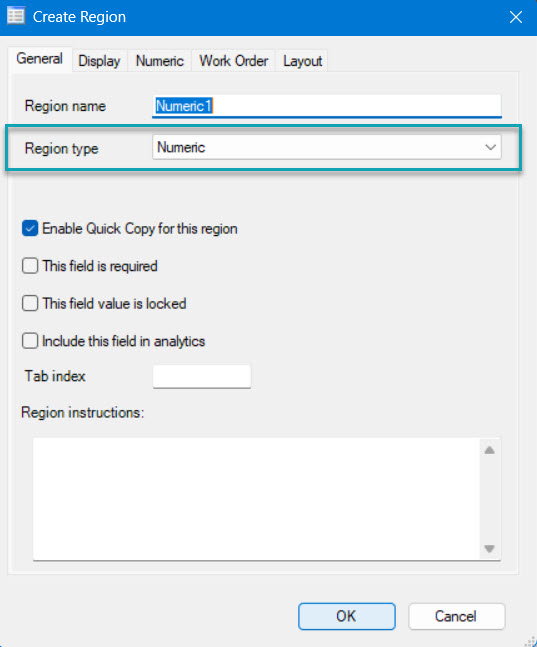This screenshot has height=647, width=537.
Task: Click the scroll down arrow in instructions box
Action: point(490,549)
